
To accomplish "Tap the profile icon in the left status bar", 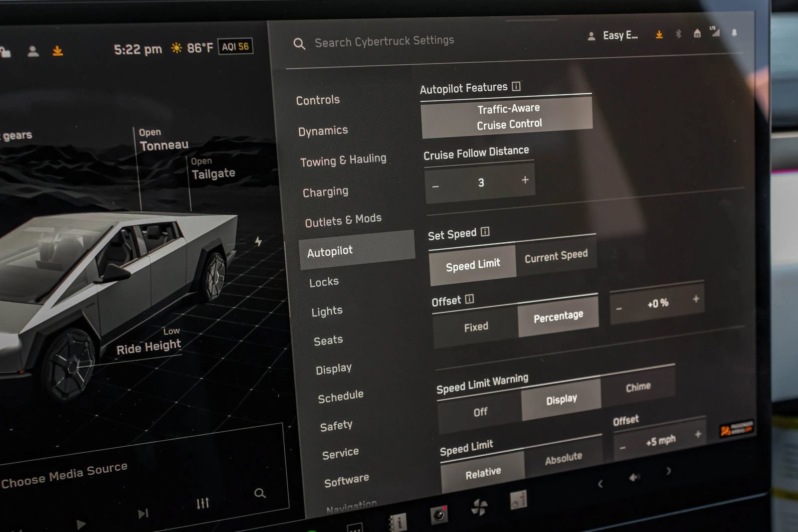I will [x=33, y=51].
